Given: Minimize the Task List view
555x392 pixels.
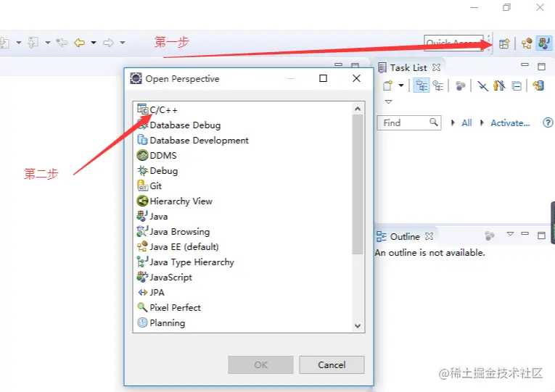Looking at the screenshot, I should tap(525, 64).
